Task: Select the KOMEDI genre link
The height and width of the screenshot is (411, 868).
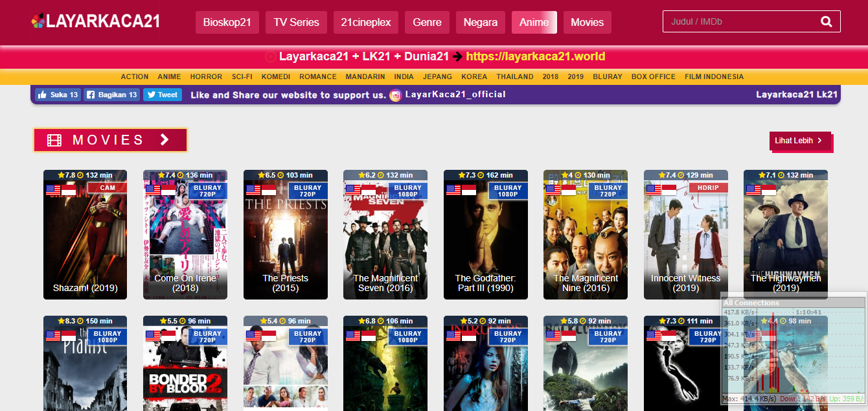Action: click(276, 76)
